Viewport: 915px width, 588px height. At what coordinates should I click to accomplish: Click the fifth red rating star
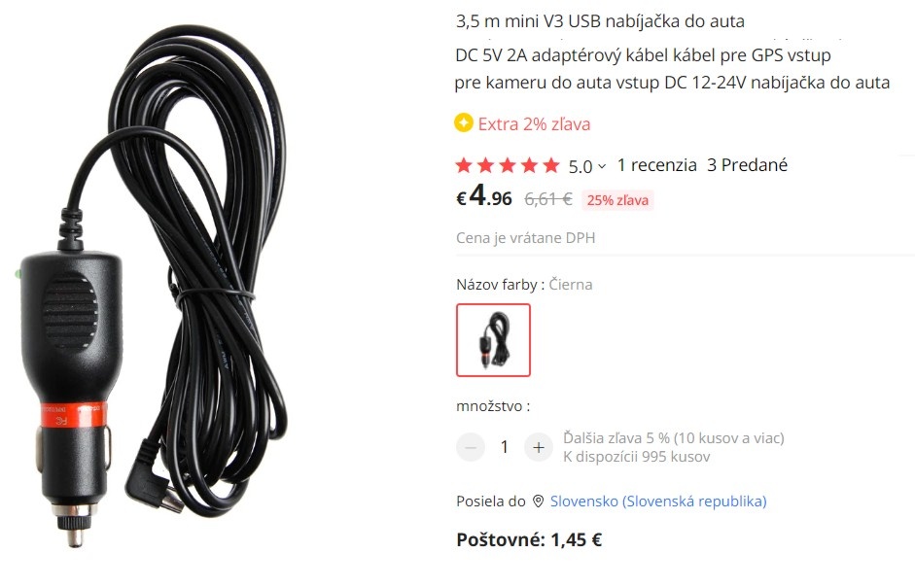(x=551, y=165)
